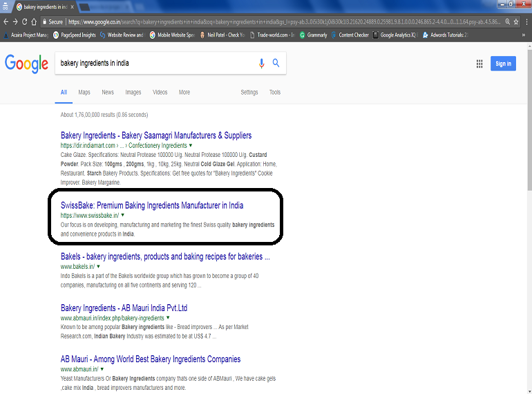The image size is (532, 394).
Task: Open Grammarly bookmark
Action: [x=314, y=35]
